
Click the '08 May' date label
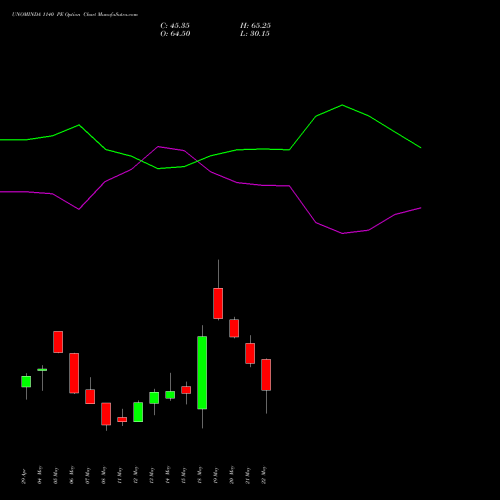point(104,475)
